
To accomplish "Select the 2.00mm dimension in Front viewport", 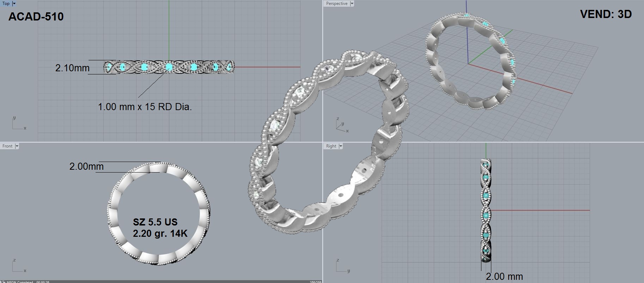I will (86, 166).
